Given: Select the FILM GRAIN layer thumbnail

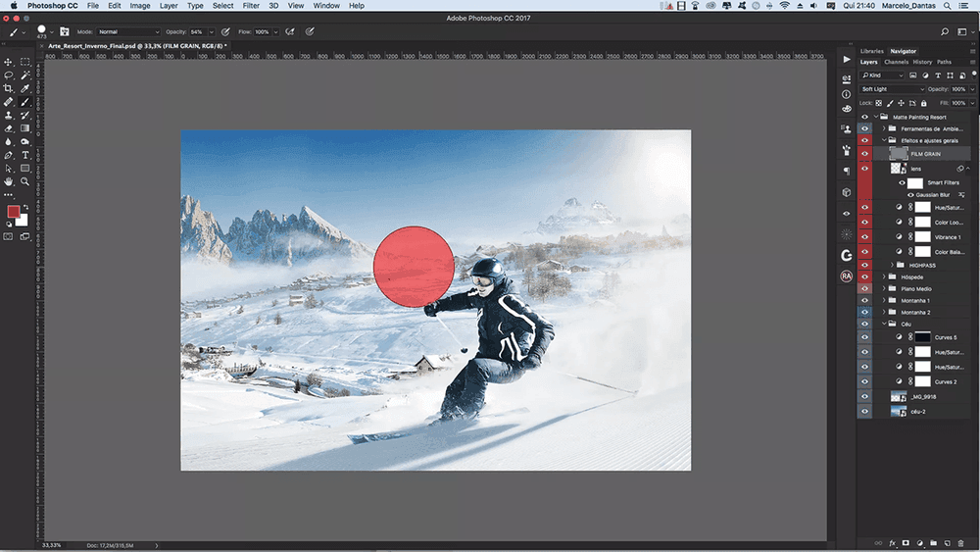Looking at the screenshot, I should pos(898,154).
